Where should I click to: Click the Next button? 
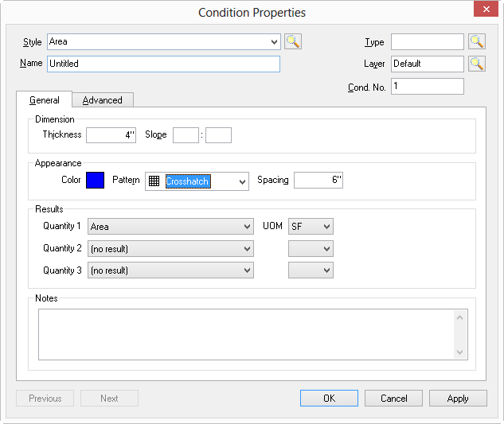pyautogui.click(x=109, y=399)
